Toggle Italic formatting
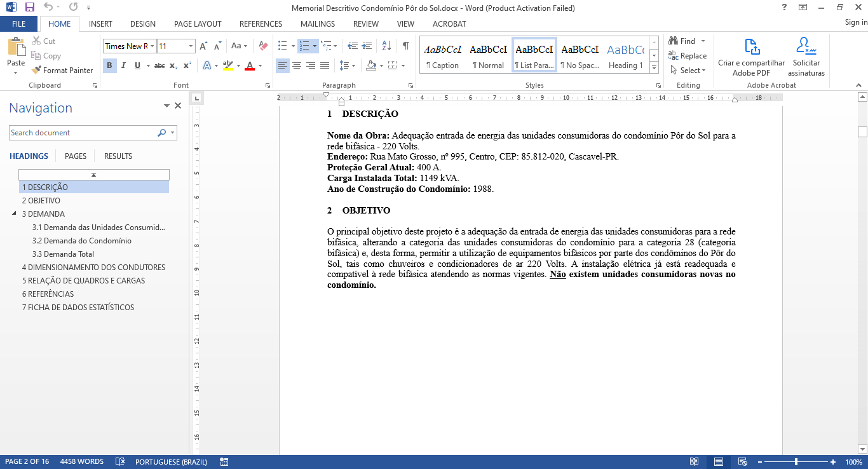868x469 pixels. [x=123, y=65]
